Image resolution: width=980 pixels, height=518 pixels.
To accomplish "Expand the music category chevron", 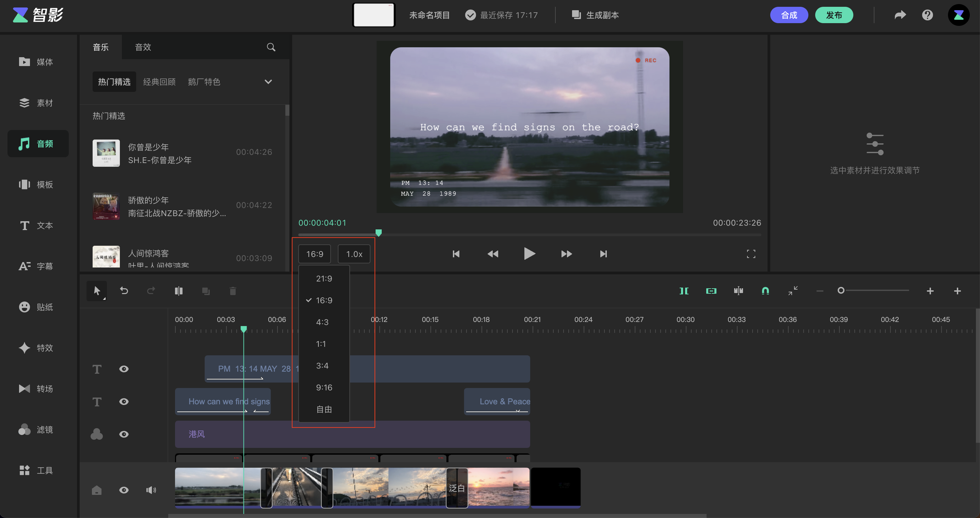I will (268, 82).
